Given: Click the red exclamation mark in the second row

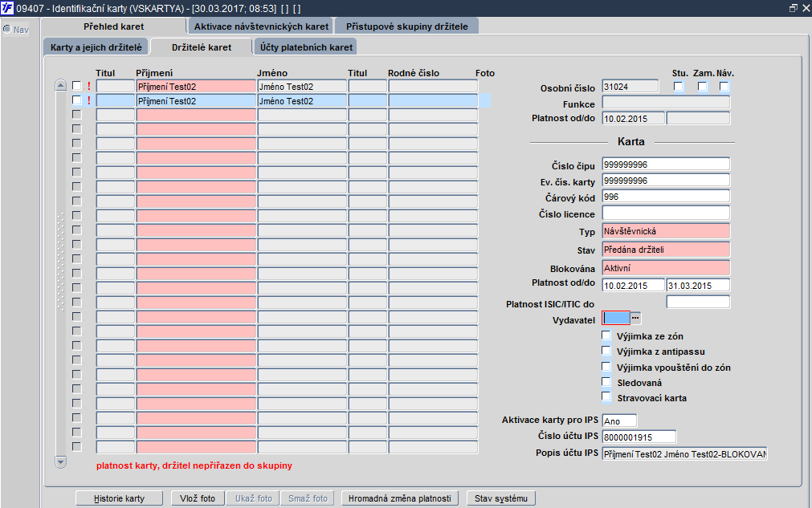Looking at the screenshot, I should point(89,100).
